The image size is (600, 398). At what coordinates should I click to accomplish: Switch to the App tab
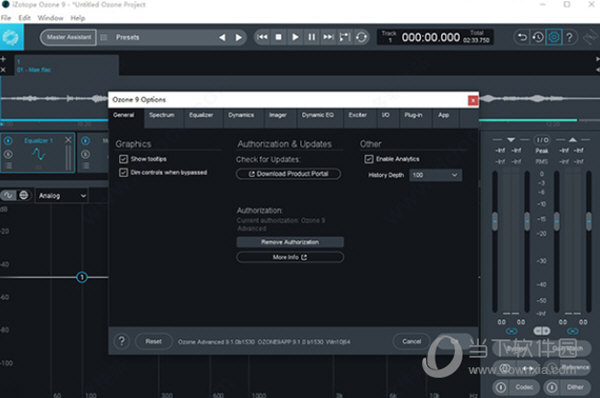(x=443, y=115)
